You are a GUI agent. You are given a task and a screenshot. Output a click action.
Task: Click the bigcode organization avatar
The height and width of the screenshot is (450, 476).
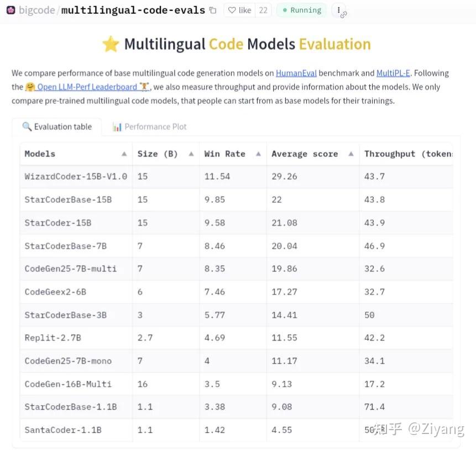coord(11,10)
